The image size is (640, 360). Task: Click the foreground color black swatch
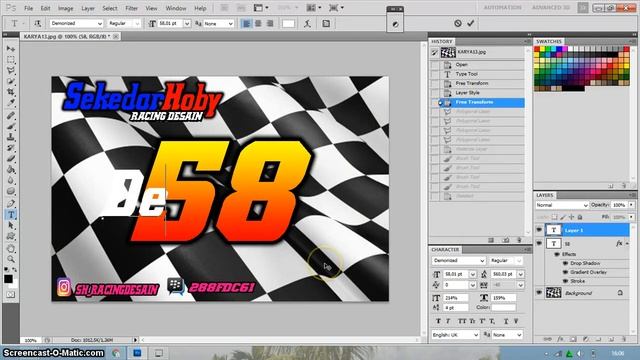(8, 279)
